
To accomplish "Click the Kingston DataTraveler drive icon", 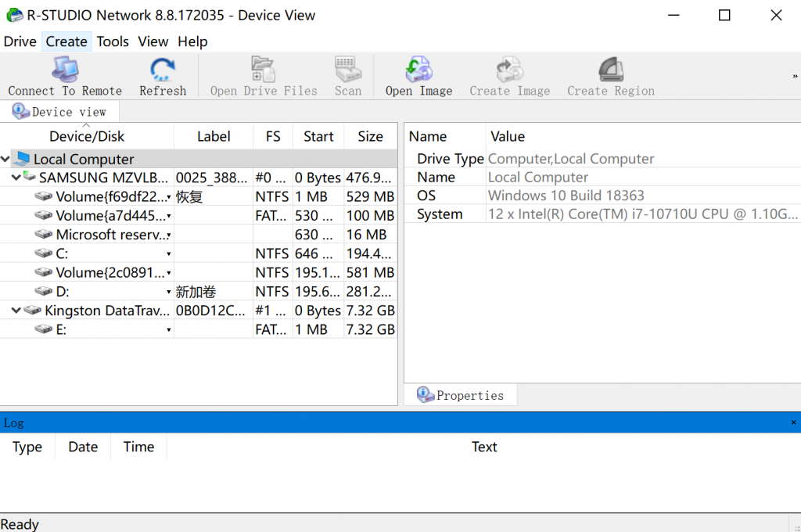I will 33,311.
